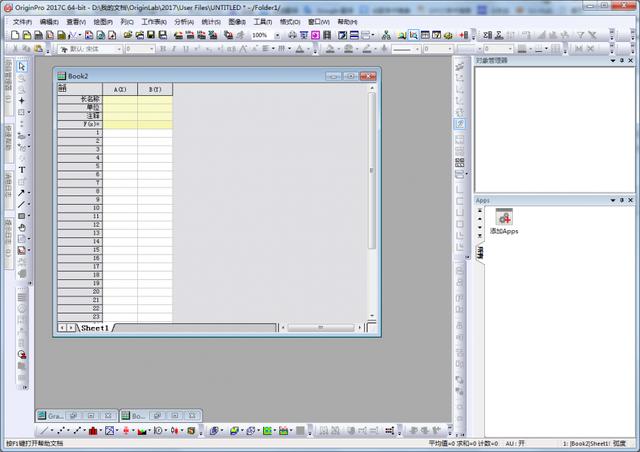Select the Line drawing tool
The height and width of the screenshot is (452, 640).
pos(21,205)
